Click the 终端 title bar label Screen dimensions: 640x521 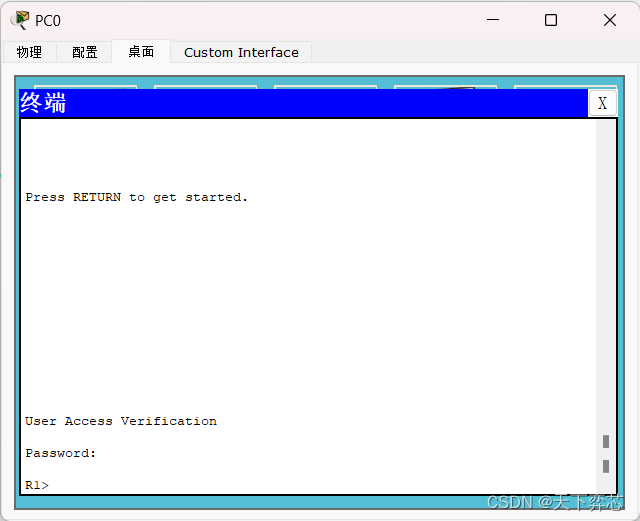(43, 102)
